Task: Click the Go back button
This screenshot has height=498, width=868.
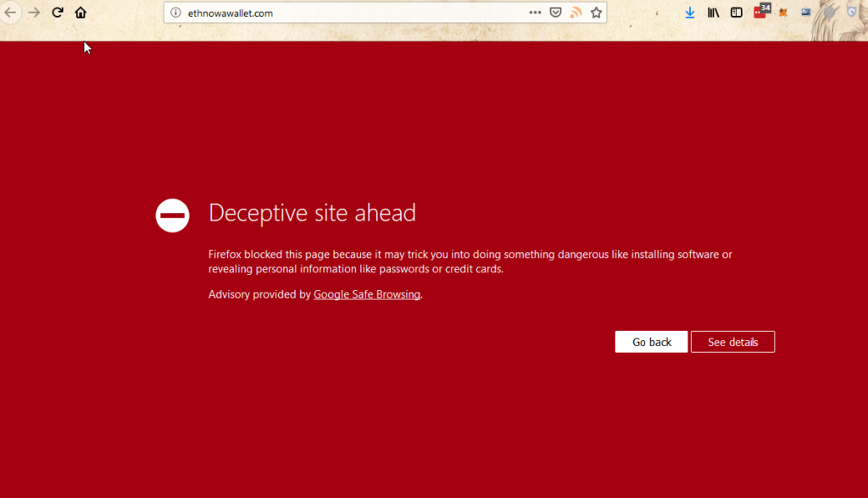Action: (x=651, y=342)
